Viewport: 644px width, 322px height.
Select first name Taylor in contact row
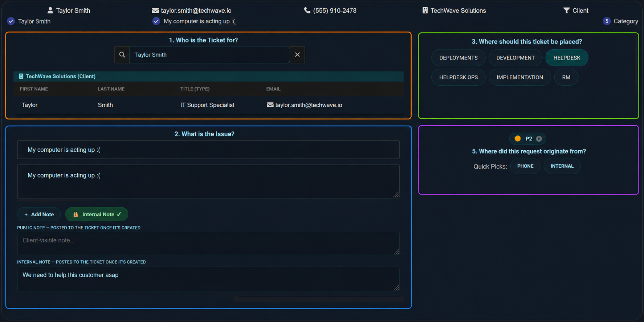click(29, 105)
